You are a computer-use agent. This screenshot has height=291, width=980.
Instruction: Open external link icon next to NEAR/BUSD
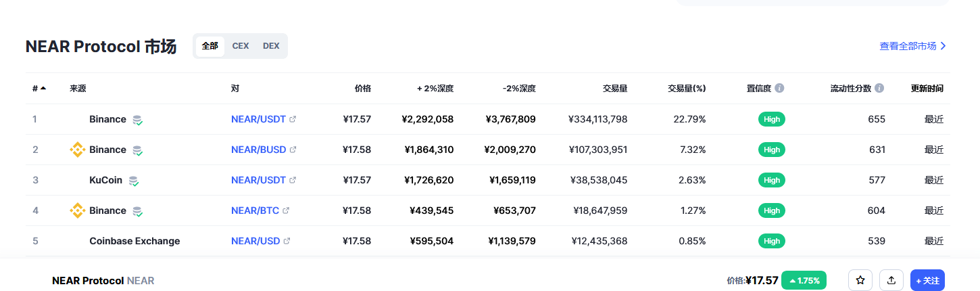pos(293,150)
